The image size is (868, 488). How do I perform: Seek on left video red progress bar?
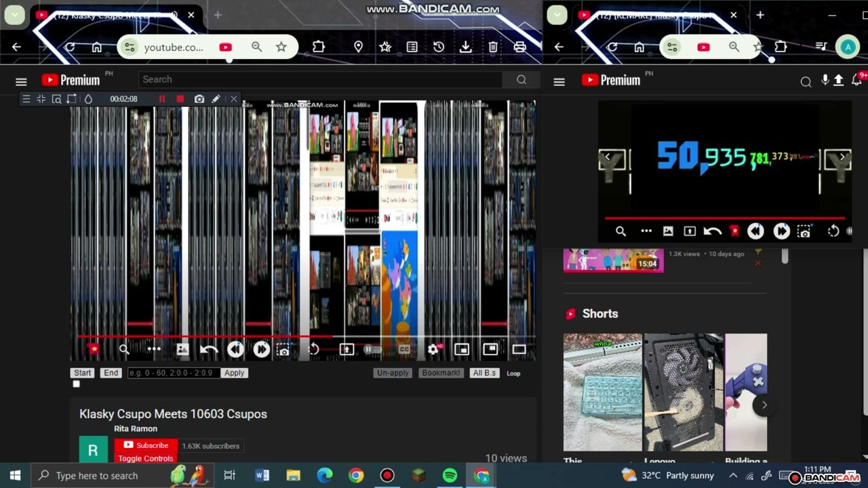[307, 336]
